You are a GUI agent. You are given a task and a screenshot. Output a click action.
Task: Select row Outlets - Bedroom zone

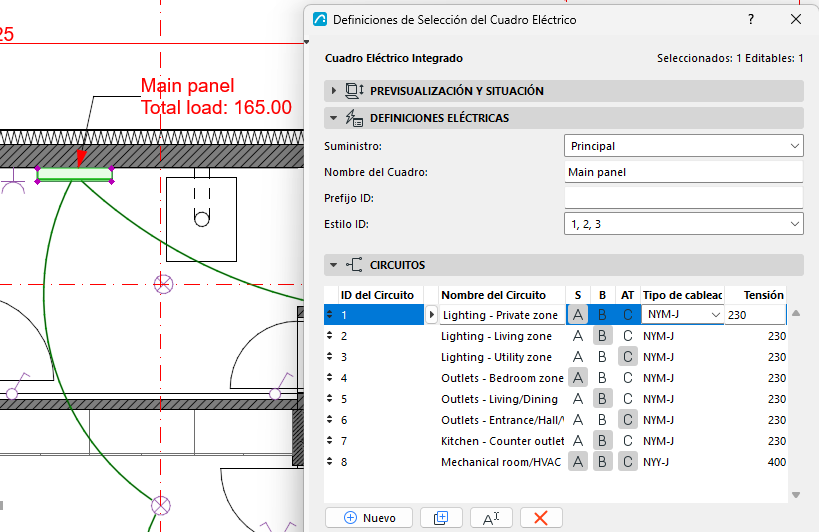point(555,377)
